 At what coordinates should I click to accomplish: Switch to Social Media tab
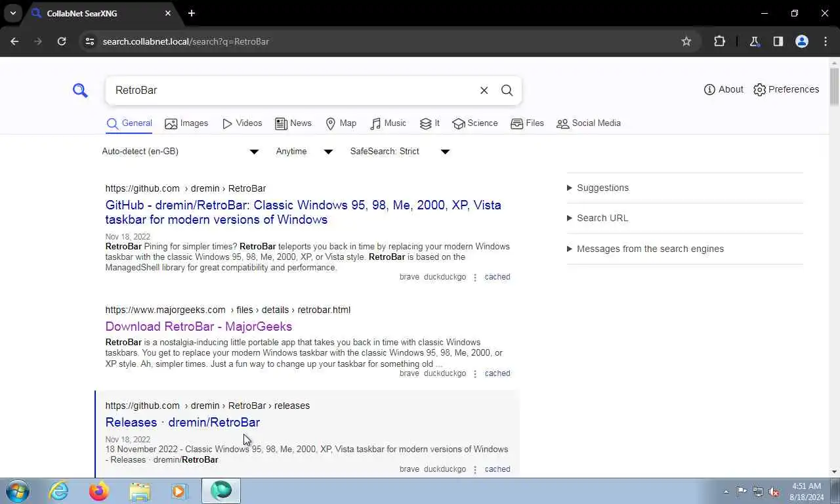point(589,123)
